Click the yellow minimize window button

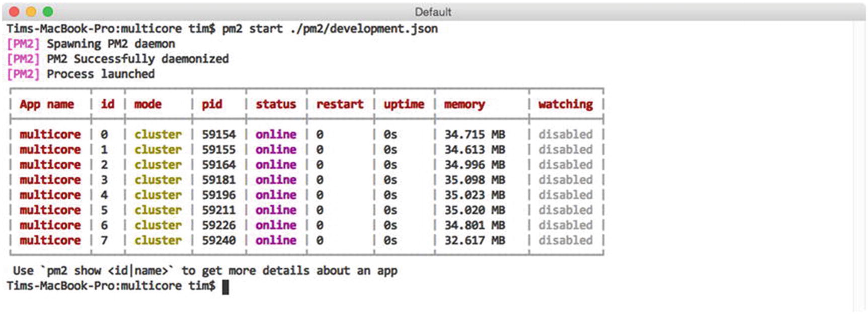(x=31, y=12)
